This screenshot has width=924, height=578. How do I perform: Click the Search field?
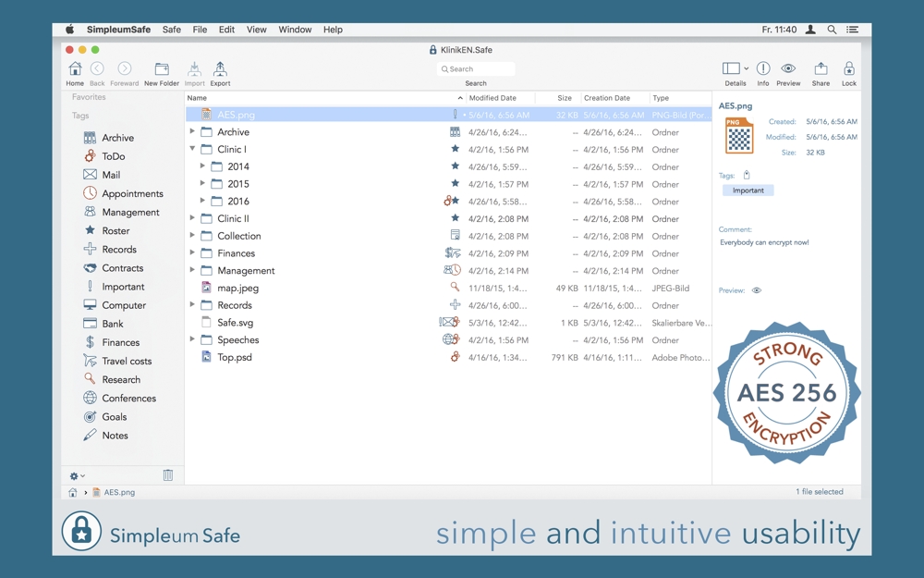coord(476,69)
